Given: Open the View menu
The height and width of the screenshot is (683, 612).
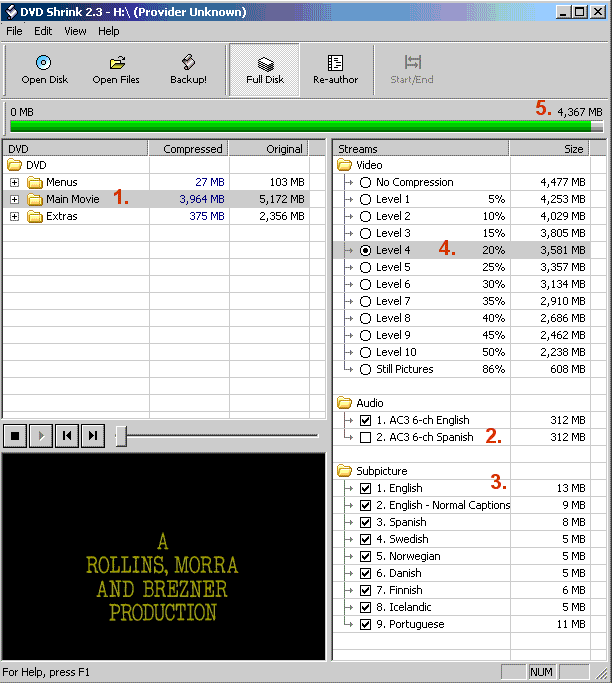Looking at the screenshot, I should pos(75,31).
